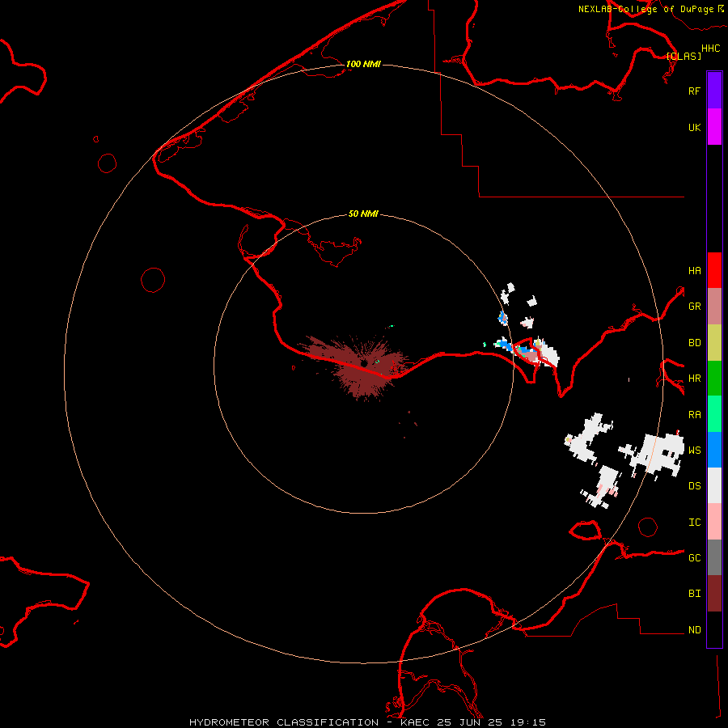The image size is (728, 728).
Task: Click the HR green legend swatch
Action: (714, 379)
